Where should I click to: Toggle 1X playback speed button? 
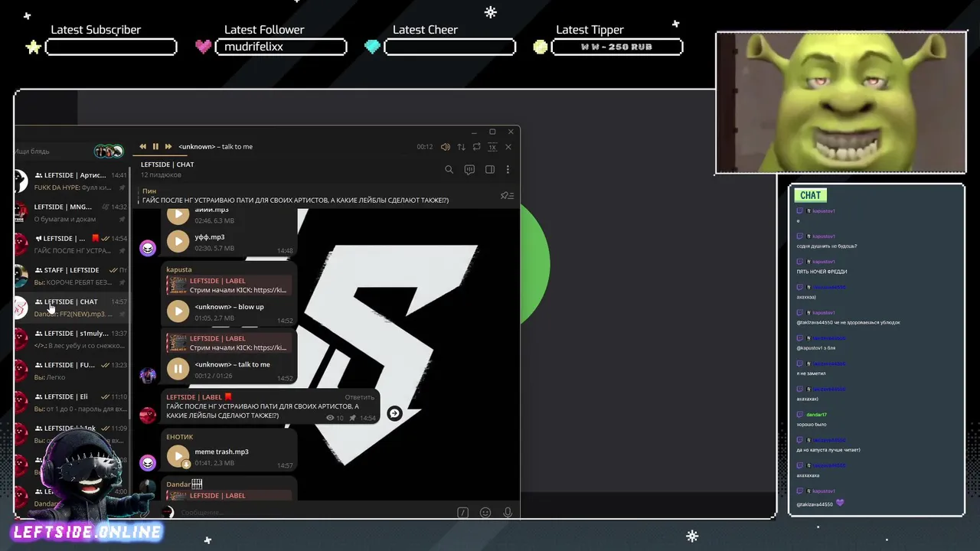pos(492,146)
